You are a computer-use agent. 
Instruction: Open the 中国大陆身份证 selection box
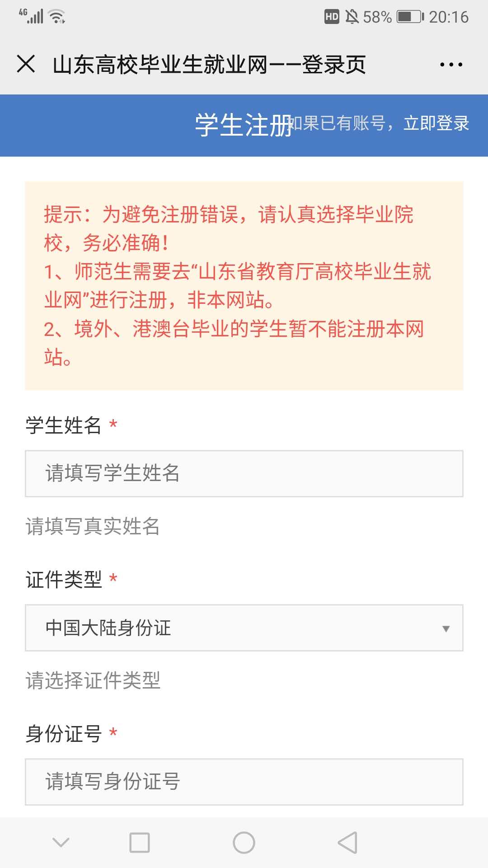tap(244, 628)
